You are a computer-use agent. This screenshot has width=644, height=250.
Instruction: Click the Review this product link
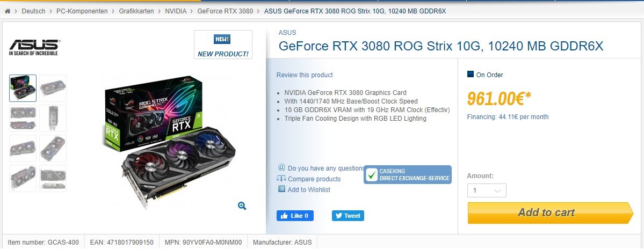tap(305, 75)
